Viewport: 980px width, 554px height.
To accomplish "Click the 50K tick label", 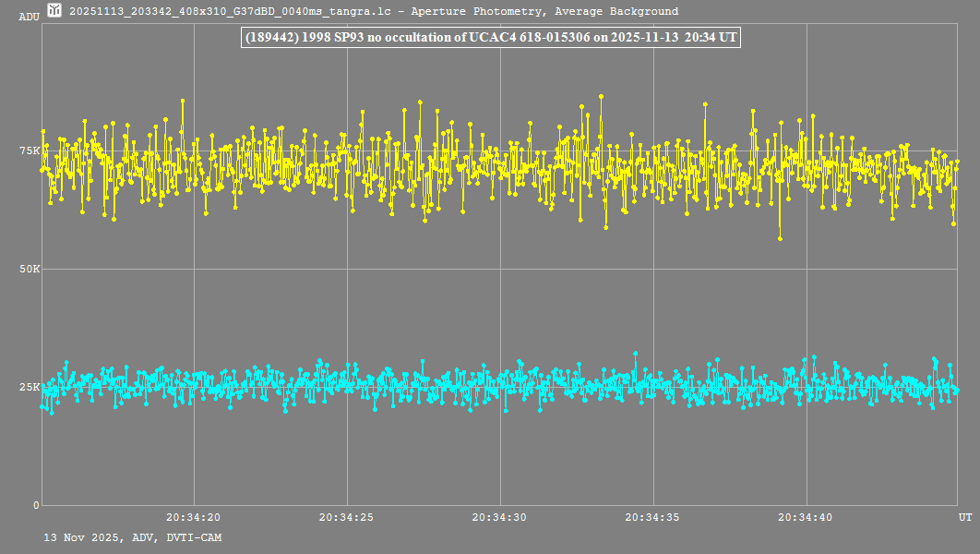I will coord(30,269).
